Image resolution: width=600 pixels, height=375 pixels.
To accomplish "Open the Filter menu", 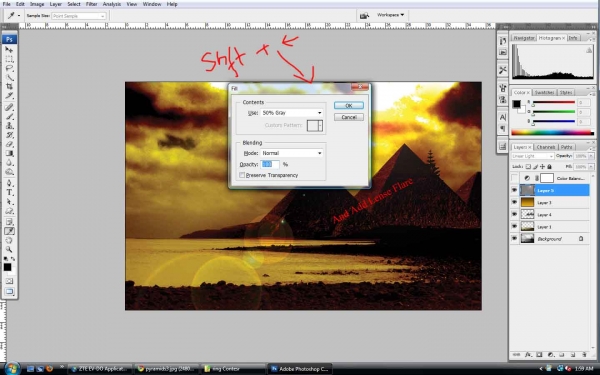I will 91,4.
